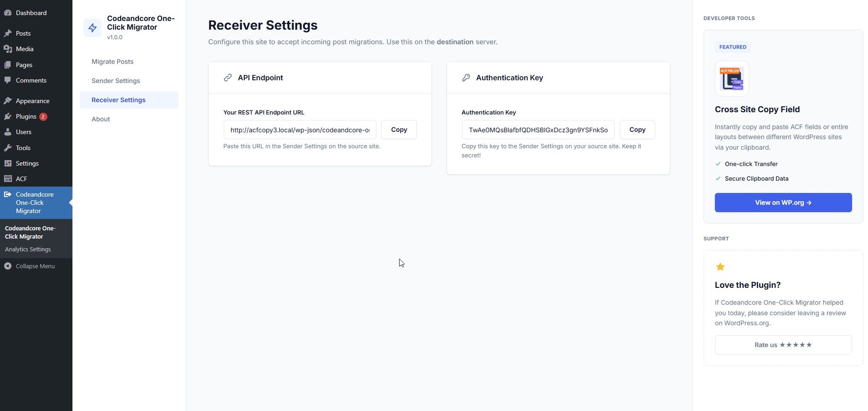Click the Receiver Settings heading

tap(263, 26)
